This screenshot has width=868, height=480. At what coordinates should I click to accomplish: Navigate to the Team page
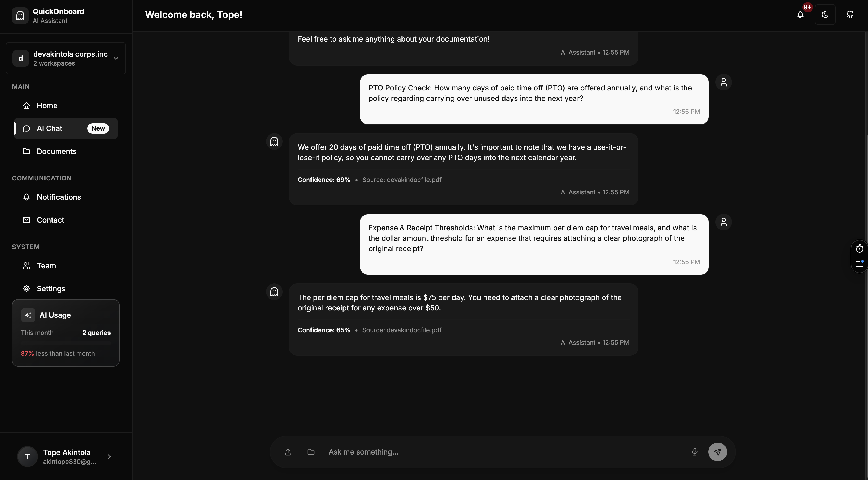46,266
